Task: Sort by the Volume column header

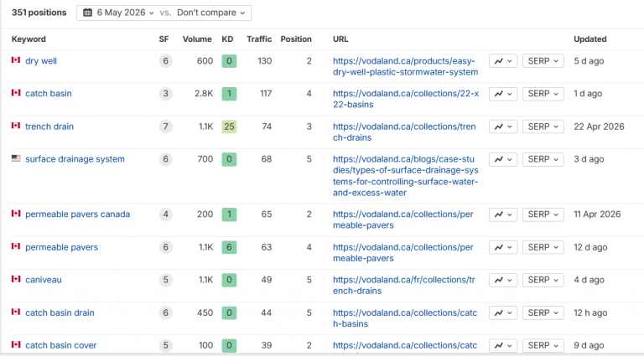Action: click(197, 39)
